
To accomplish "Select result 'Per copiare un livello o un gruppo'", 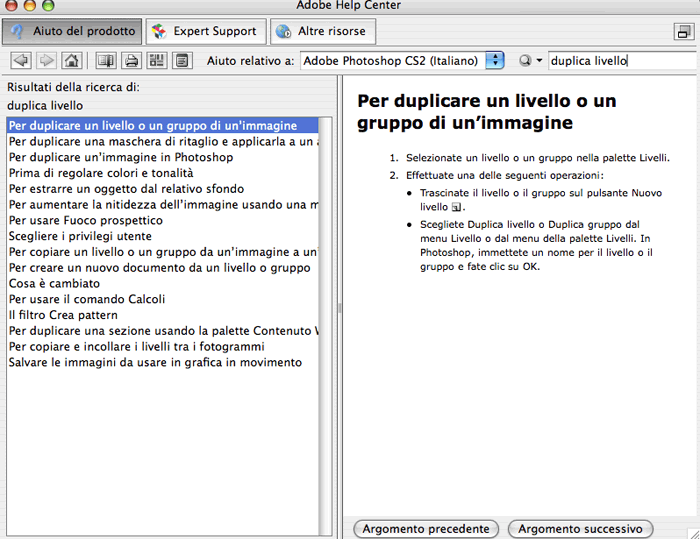I will coord(163,252).
